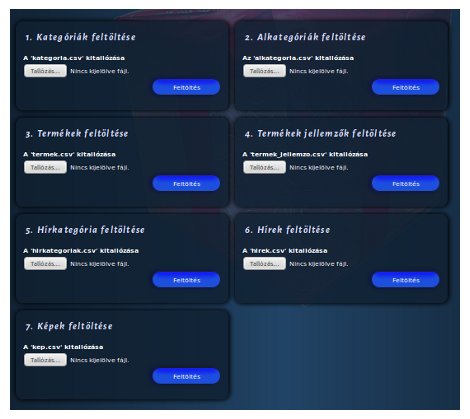
Task: Browse for the alkategoria.csv file
Action: tap(264, 71)
